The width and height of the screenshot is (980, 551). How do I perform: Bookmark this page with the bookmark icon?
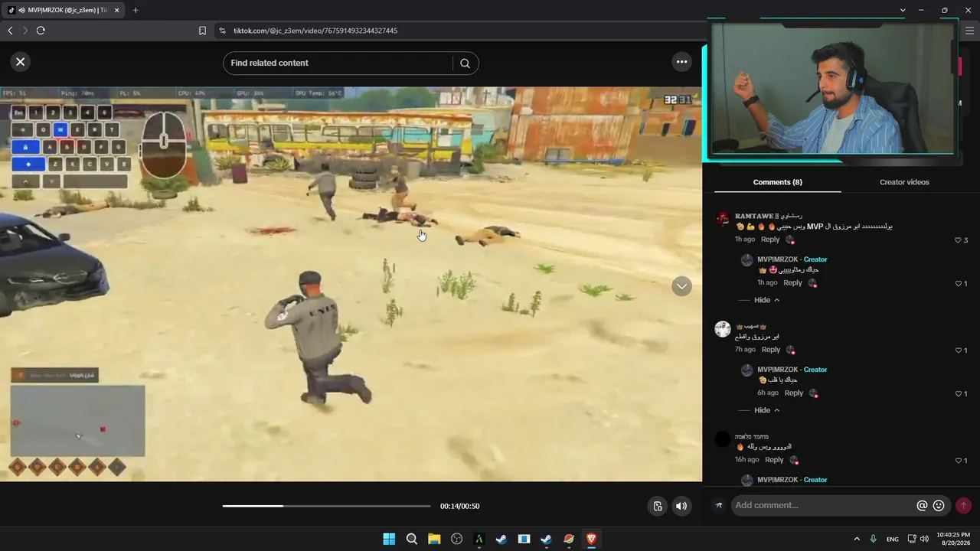(202, 31)
